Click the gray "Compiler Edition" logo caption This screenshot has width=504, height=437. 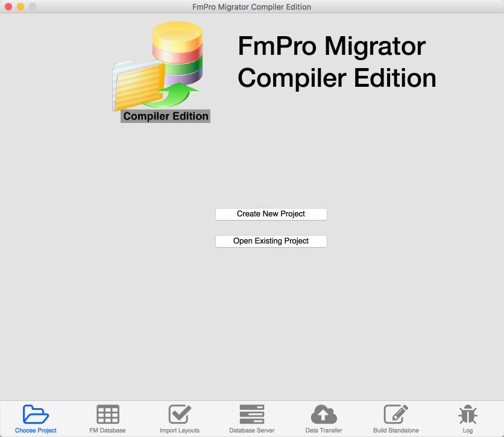166,116
